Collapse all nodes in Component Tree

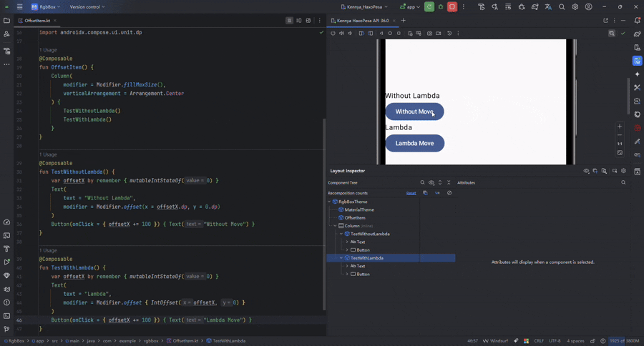click(x=449, y=182)
